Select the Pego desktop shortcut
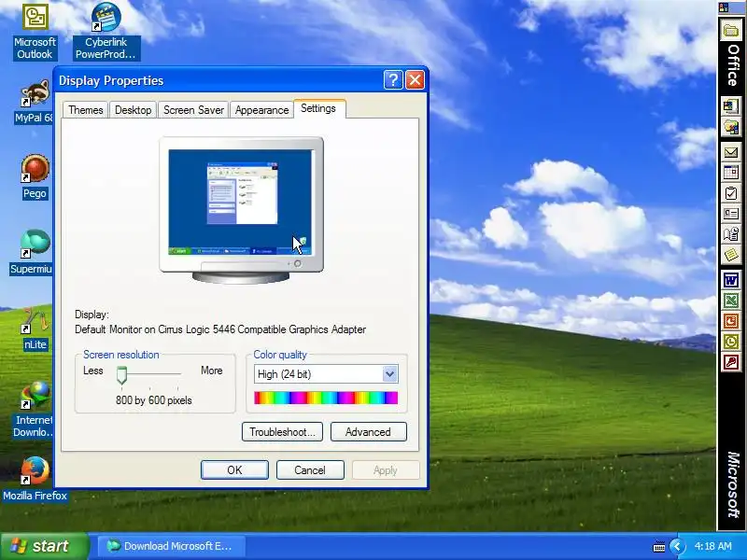 click(x=35, y=176)
